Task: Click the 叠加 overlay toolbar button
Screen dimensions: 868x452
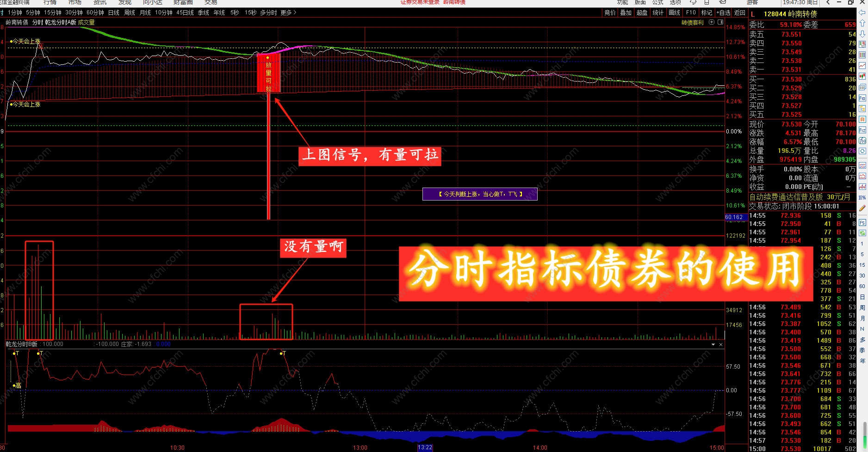Action: (x=626, y=13)
